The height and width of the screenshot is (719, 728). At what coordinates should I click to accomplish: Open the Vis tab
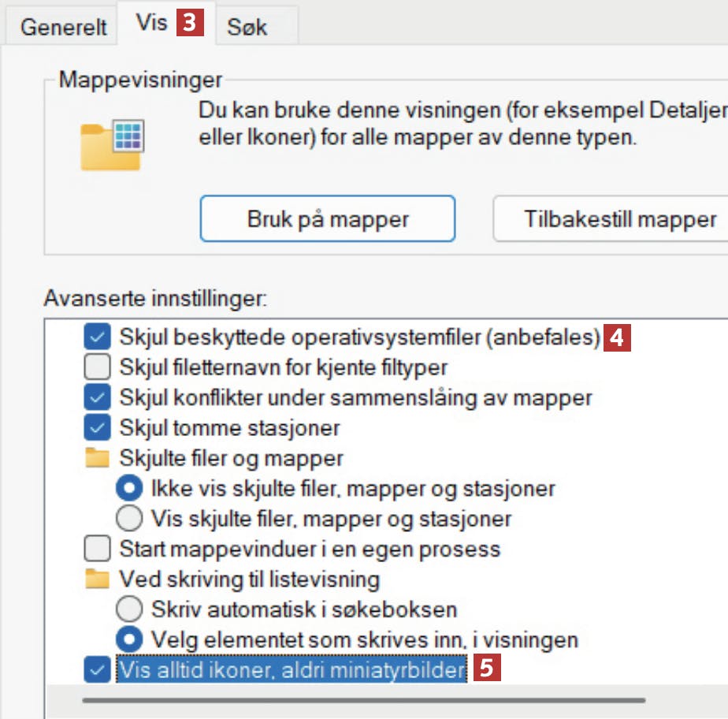151,24
